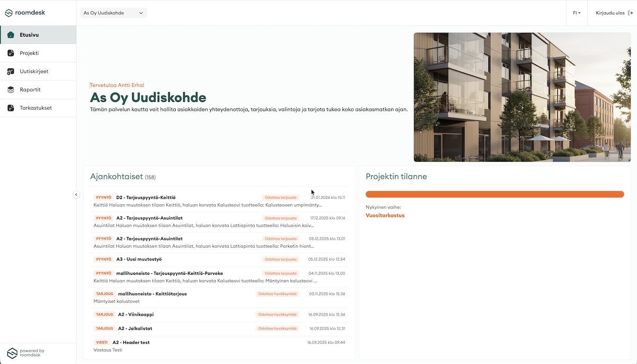Open the As Oy Uudiskohde project dropdown
The width and height of the screenshot is (637, 364).
[x=114, y=13]
